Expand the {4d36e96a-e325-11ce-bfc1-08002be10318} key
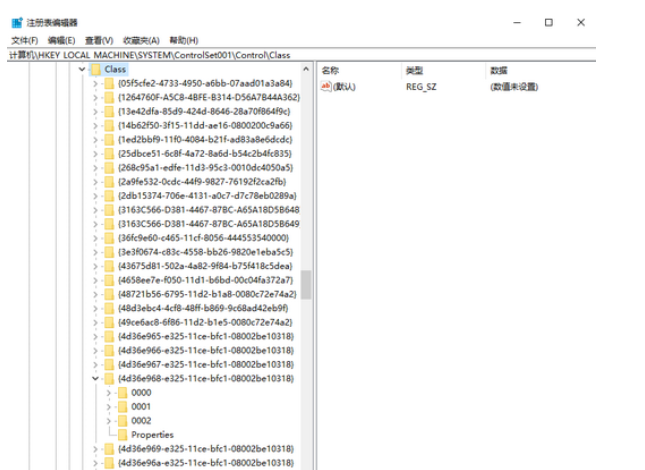This screenshot has height=470, width=645. (95, 463)
